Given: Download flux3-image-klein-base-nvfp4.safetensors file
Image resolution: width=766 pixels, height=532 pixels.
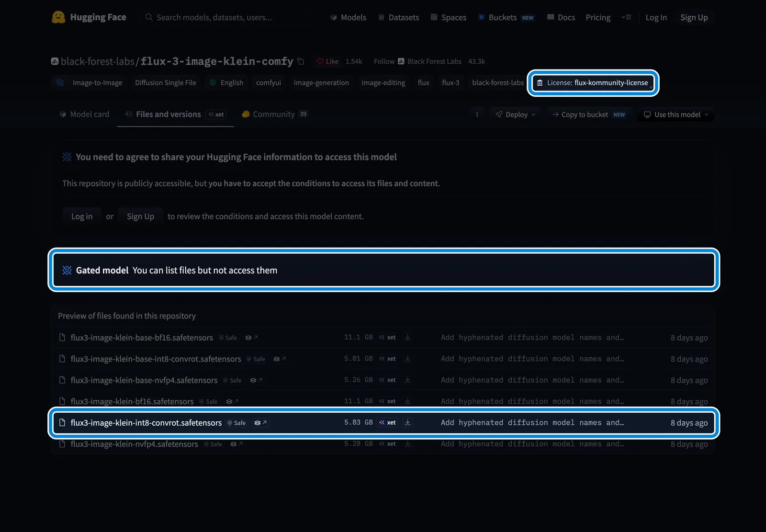Looking at the screenshot, I should 407,380.
